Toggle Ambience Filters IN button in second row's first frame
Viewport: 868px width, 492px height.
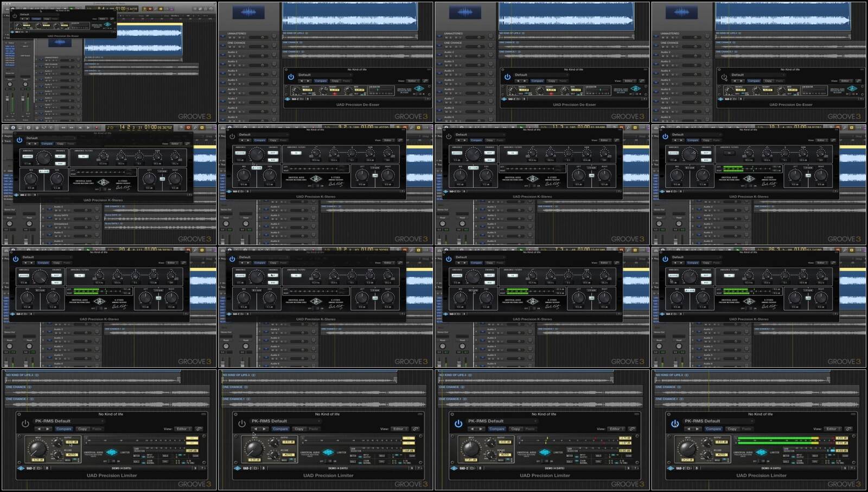84,156
